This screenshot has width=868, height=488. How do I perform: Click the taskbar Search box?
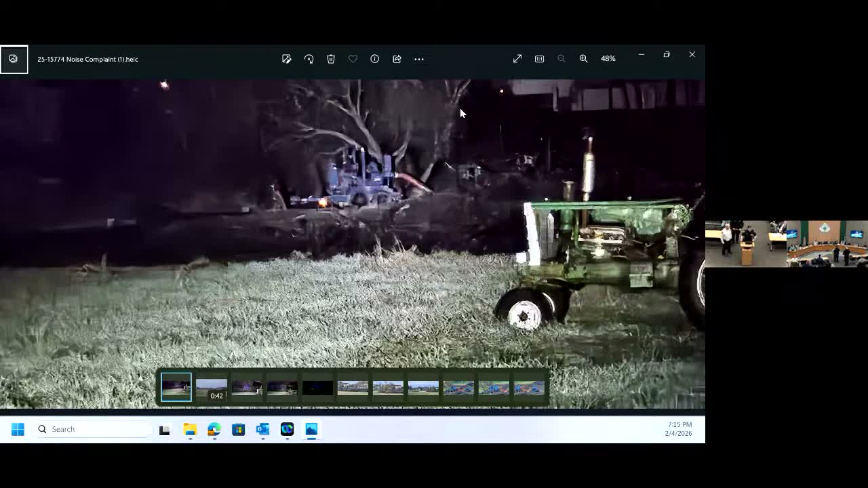coord(94,429)
